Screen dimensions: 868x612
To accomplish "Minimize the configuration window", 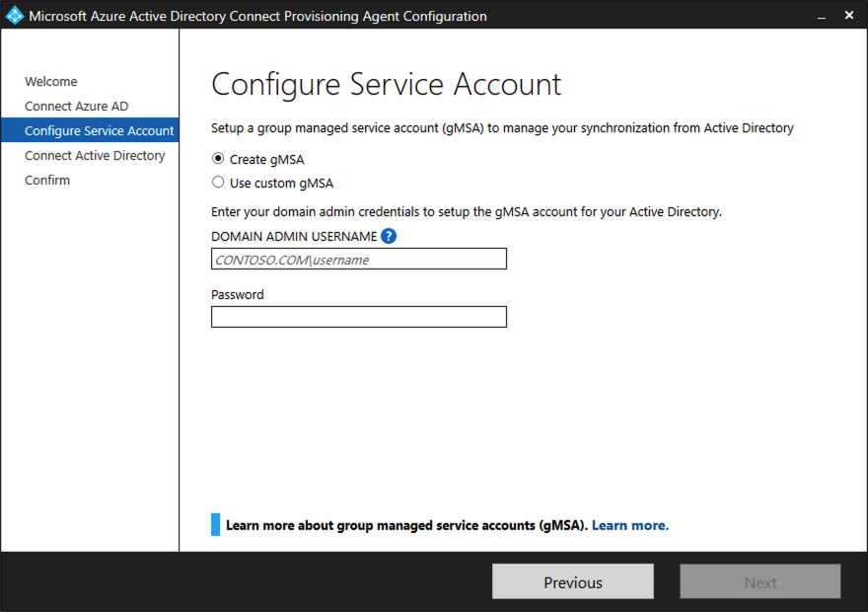I will click(x=822, y=16).
